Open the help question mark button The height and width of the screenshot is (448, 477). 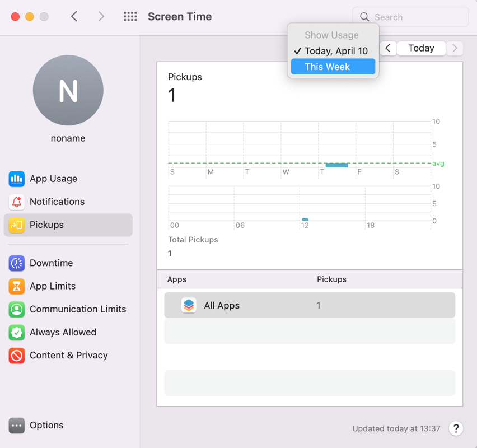coord(456,428)
